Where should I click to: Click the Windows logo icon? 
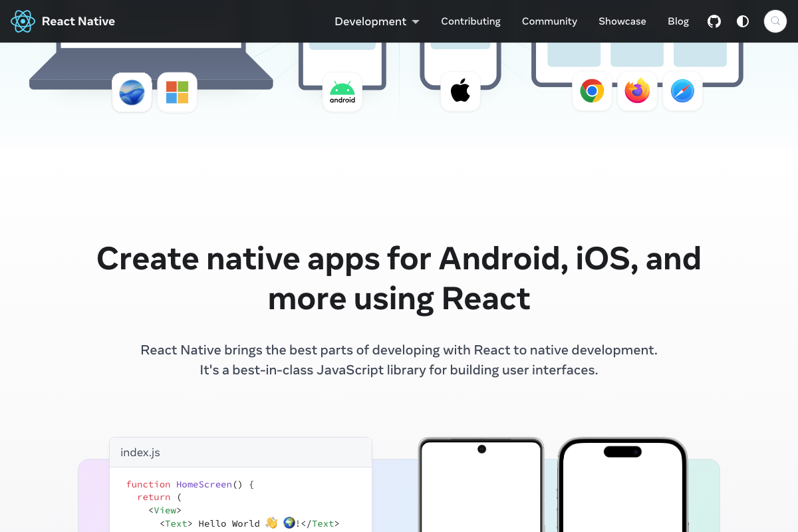point(177,92)
